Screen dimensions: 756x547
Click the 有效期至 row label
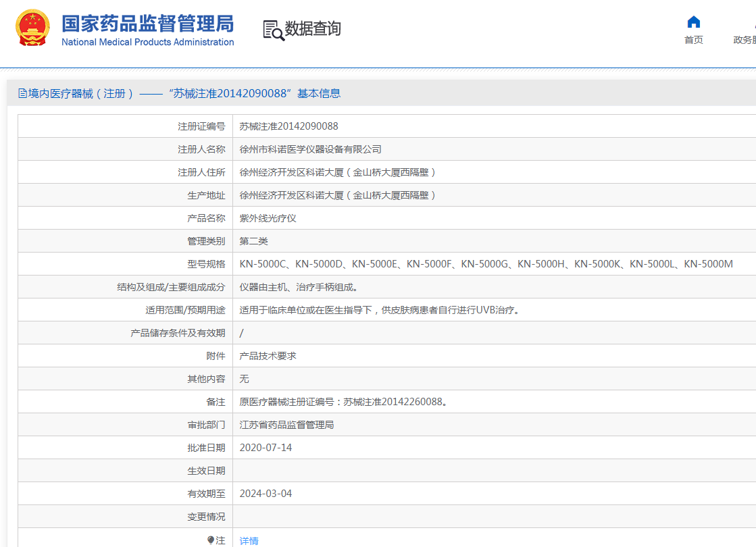pos(206,494)
